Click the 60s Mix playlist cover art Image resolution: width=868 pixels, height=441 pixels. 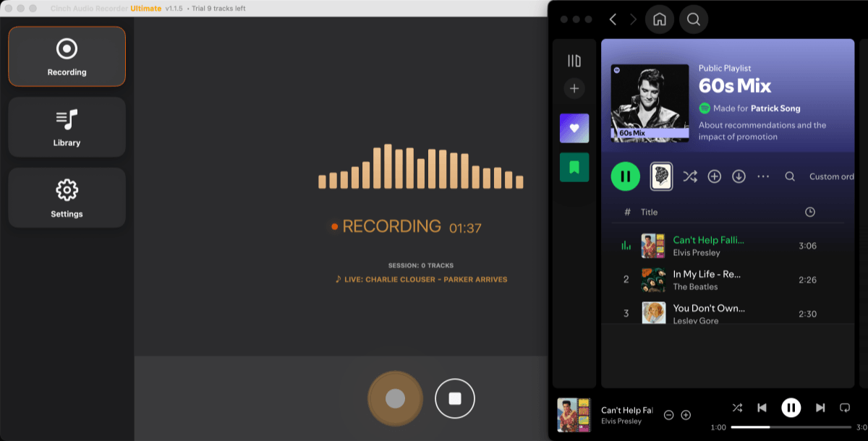(x=650, y=103)
